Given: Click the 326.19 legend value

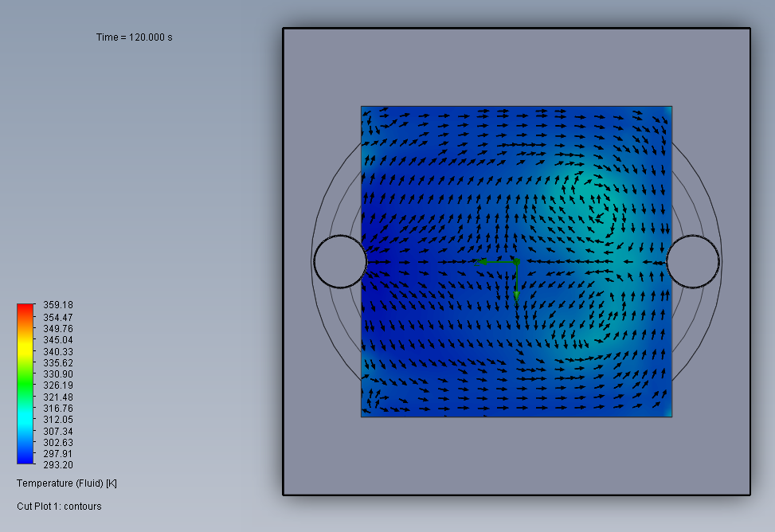Looking at the screenshot, I should coord(58,385).
